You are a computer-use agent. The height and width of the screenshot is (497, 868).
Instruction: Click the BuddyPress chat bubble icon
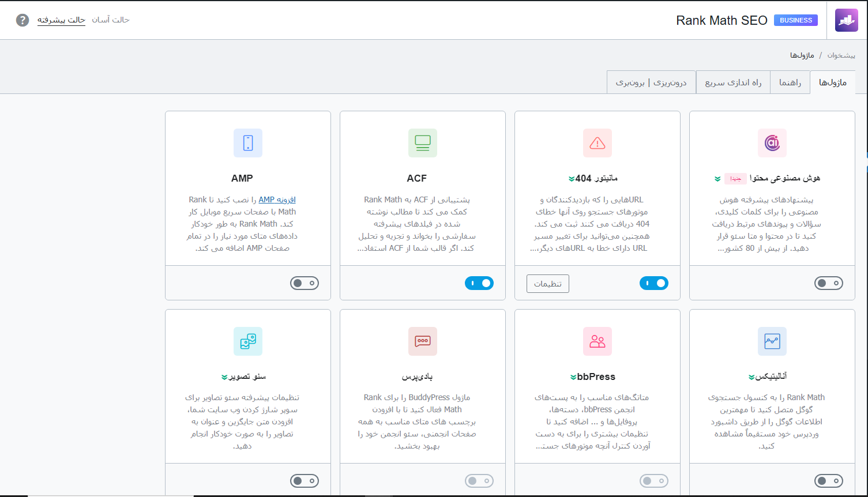[x=422, y=341]
